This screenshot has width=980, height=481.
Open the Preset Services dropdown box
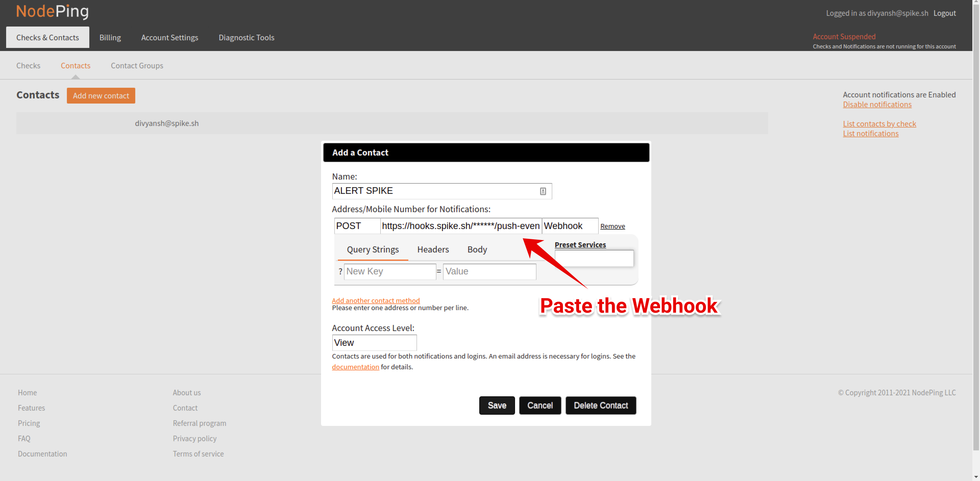coord(594,259)
